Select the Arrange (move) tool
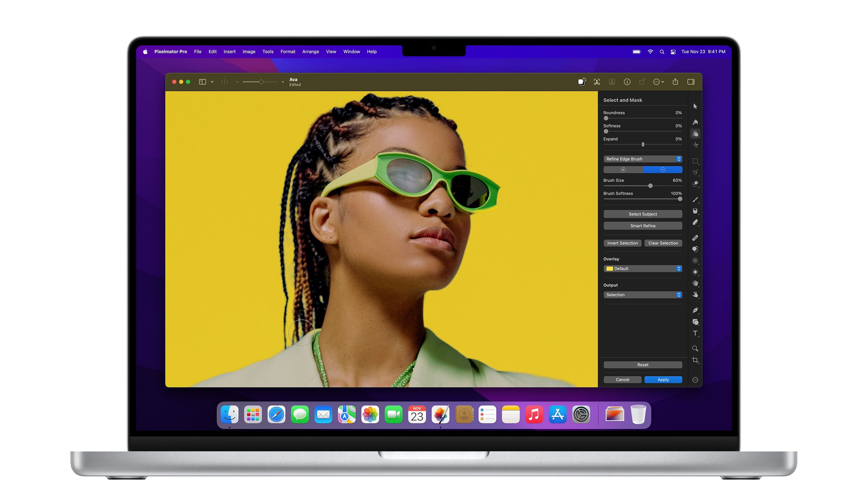This screenshot has width=868, height=499. [695, 106]
